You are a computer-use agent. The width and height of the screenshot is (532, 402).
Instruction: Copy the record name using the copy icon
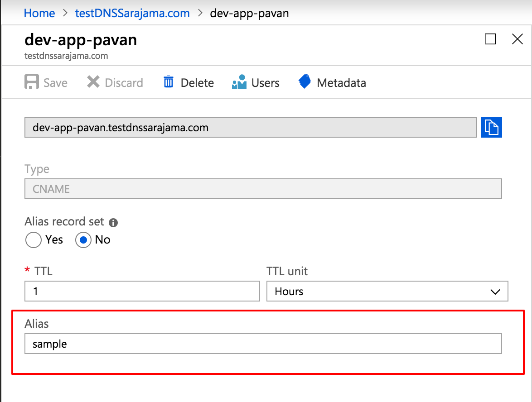pyautogui.click(x=492, y=127)
